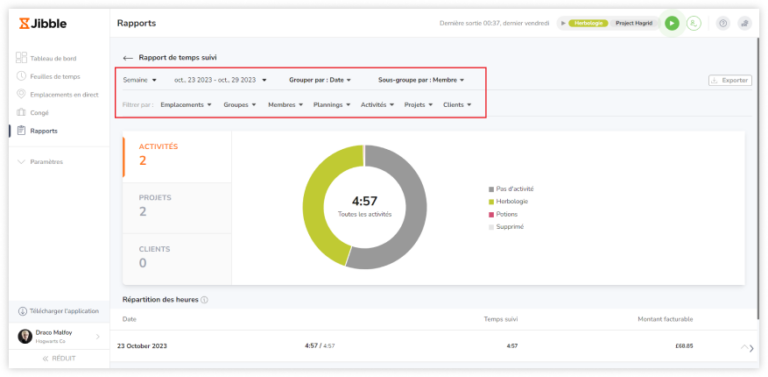Screen dimensions: 768x377
Task: Open Tableau de bord dashboard icon
Action: click(x=21, y=58)
